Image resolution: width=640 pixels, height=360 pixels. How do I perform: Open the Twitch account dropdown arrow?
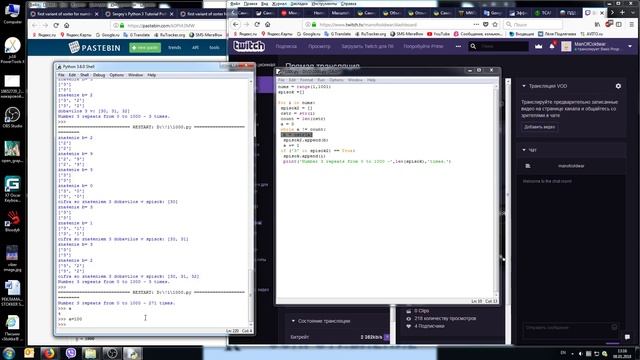630,46
